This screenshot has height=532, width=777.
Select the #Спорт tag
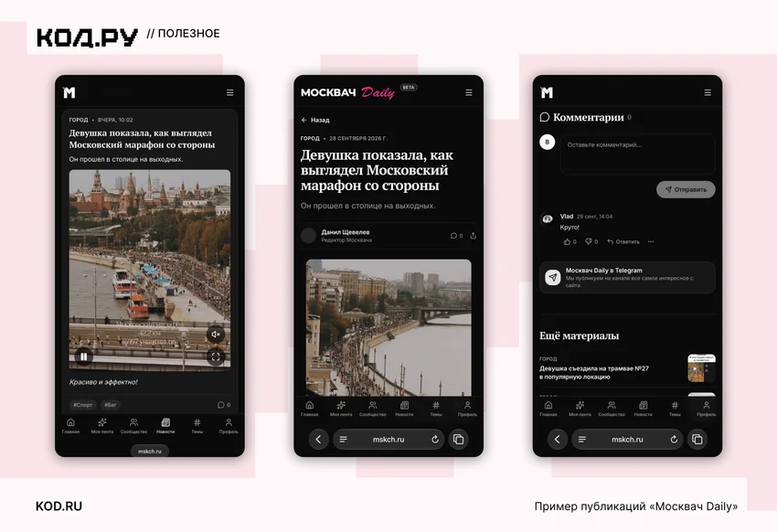tap(83, 405)
